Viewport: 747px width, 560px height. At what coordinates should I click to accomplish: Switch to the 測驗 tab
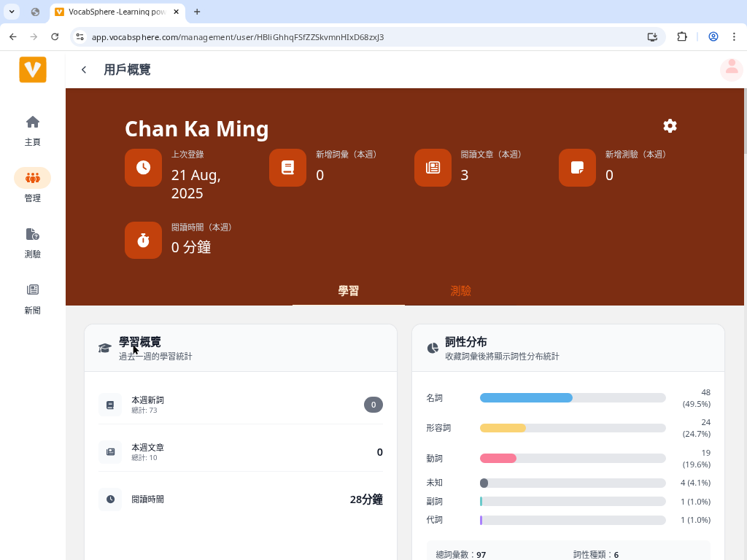[460, 291]
